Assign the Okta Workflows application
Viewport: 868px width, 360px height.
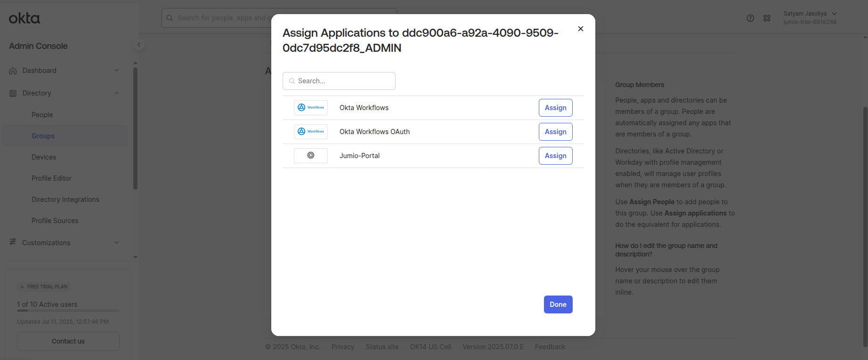click(555, 108)
